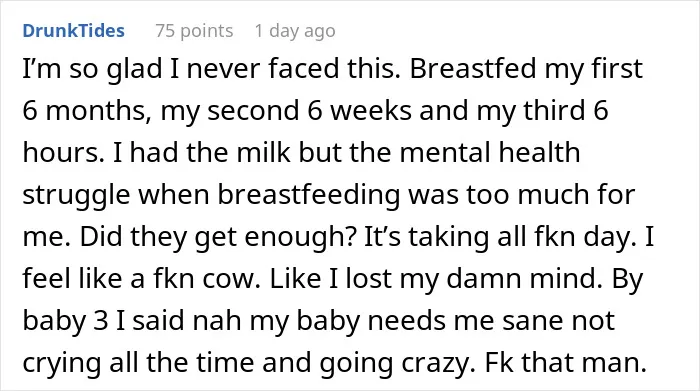Click the word 'damn' in the comment
700x391 pixels.
point(484,278)
